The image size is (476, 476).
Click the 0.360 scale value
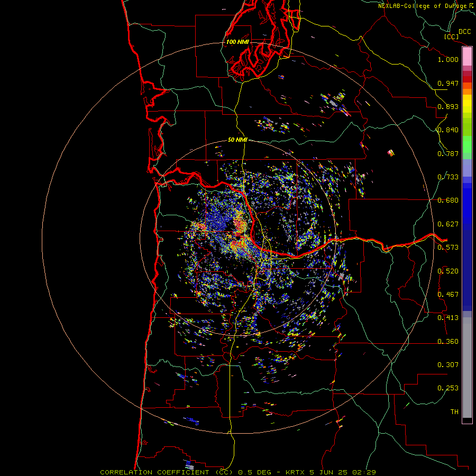(x=448, y=342)
